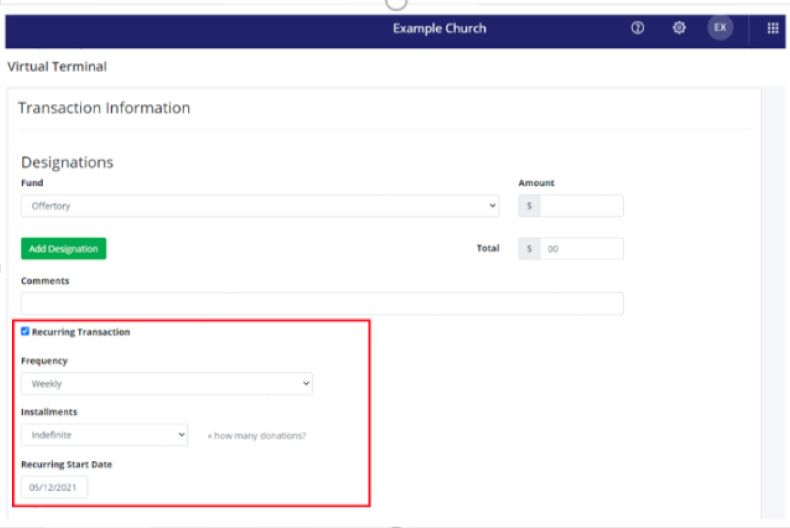Click the Recurring Start Date field
This screenshot has width=790, height=528.
coord(55,487)
